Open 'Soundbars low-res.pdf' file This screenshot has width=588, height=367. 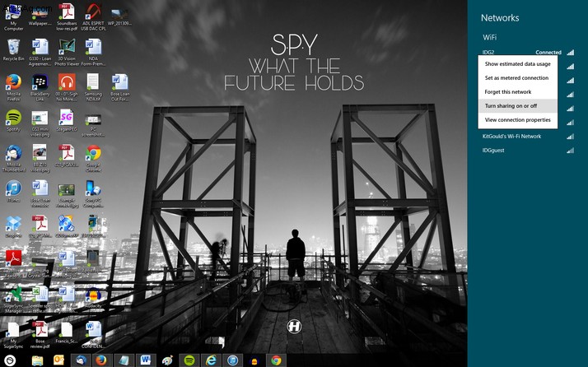67,18
